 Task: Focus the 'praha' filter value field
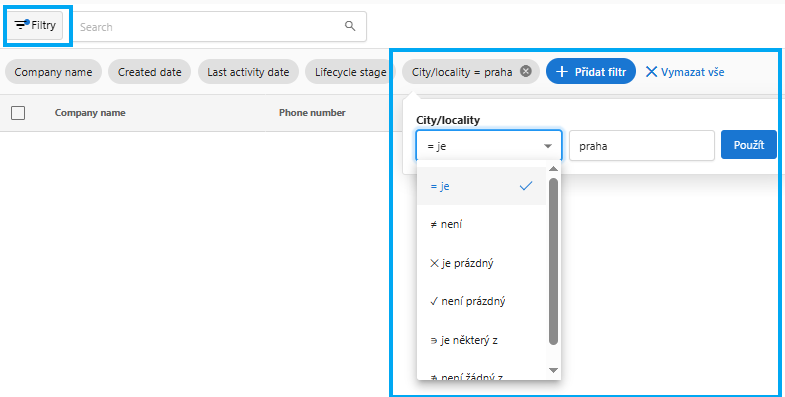point(642,146)
